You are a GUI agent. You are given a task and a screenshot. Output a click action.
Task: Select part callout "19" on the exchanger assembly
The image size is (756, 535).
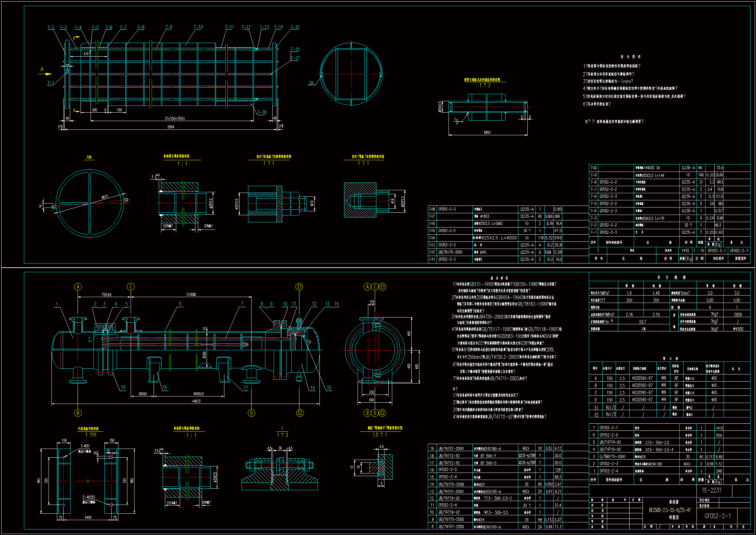123,387
